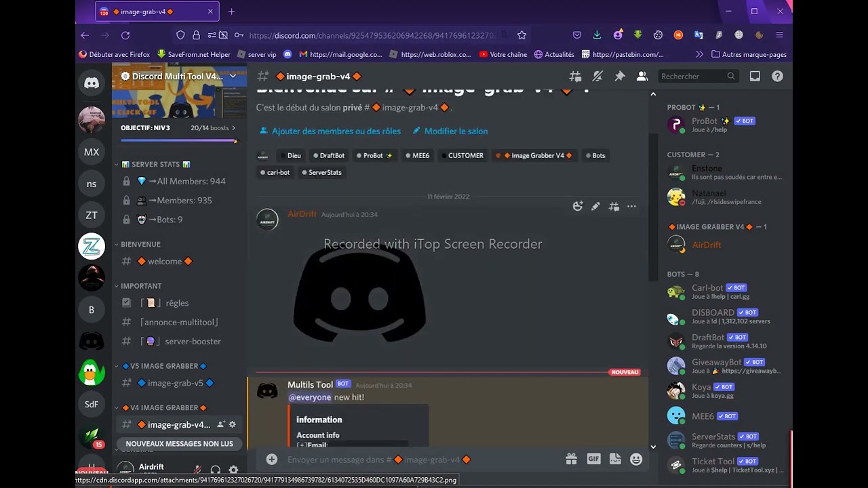Click Ajouter des membres ou des rôles

click(330, 131)
